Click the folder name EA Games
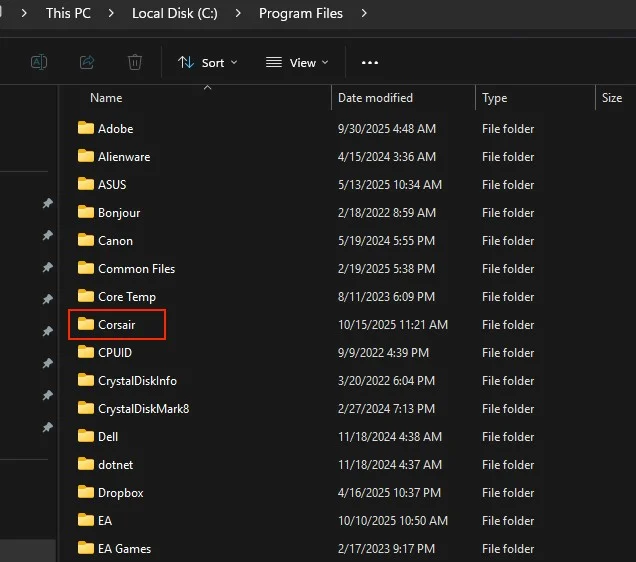 coord(125,549)
